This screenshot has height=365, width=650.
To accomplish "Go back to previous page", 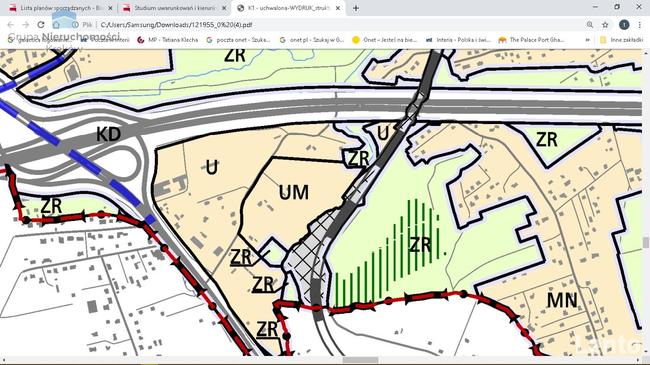I will 11,25.
